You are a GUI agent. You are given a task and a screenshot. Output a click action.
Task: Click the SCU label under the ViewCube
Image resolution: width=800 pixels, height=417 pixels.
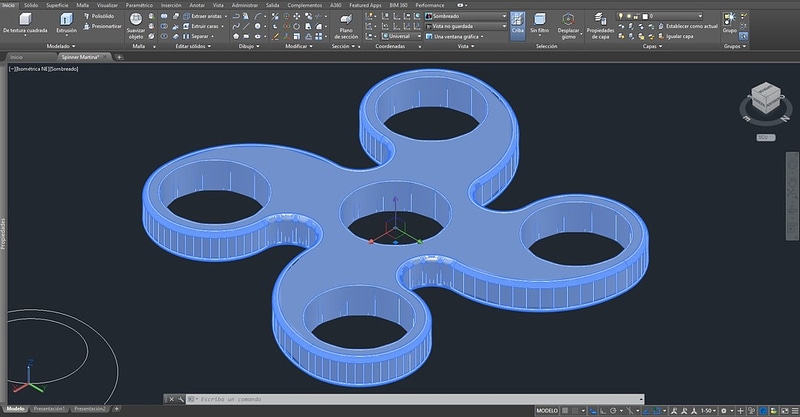(x=765, y=138)
